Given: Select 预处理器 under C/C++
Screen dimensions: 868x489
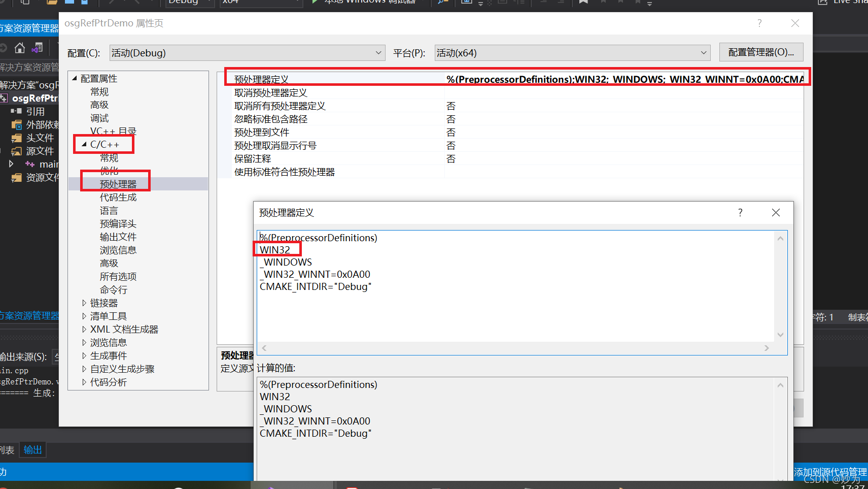Looking at the screenshot, I should click(118, 184).
